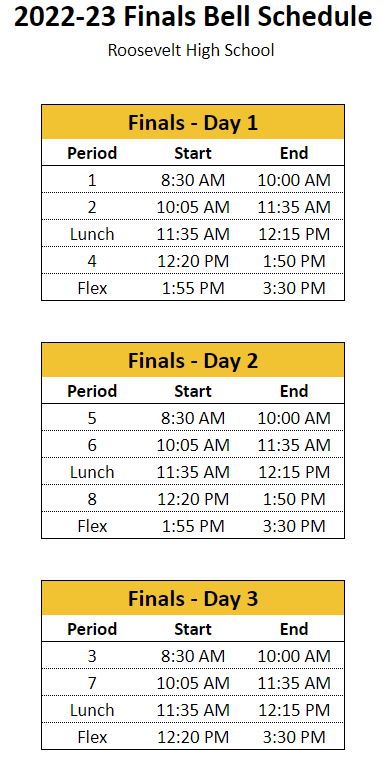The image size is (390, 765).
Task: Click the Finals - Day 1 header
Action: (193, 122)
